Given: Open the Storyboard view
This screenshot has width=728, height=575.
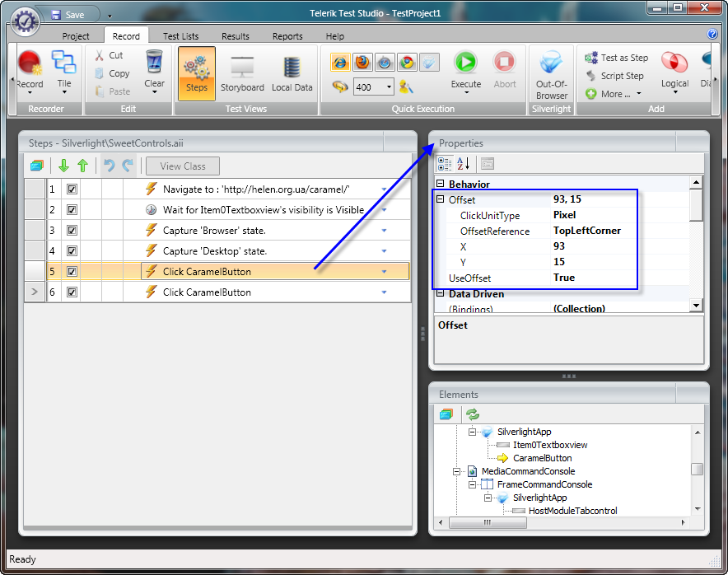Looking at the screenshot, I should coord(242,73).
